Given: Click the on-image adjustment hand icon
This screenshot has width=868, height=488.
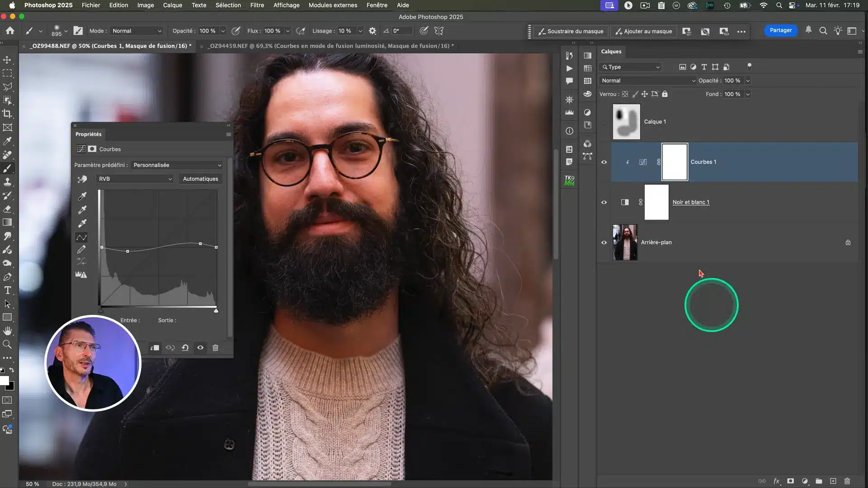Looking at the screenshot, I should [82, 179].
